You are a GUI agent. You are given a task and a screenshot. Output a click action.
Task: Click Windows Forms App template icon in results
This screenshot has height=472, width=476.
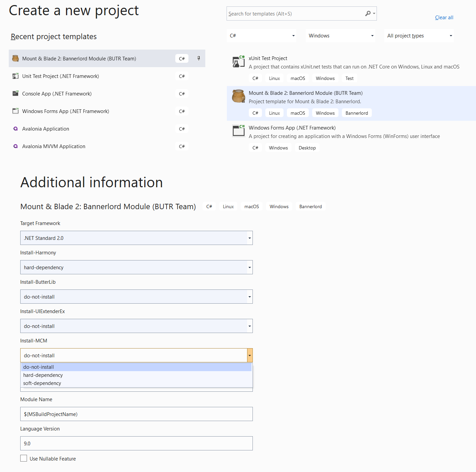(239, 131)
